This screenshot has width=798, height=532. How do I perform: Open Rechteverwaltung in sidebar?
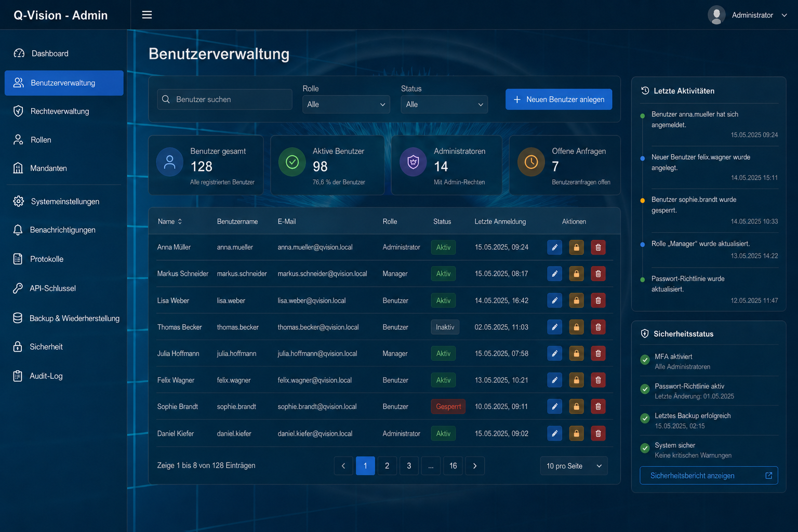tap(64, 111)
